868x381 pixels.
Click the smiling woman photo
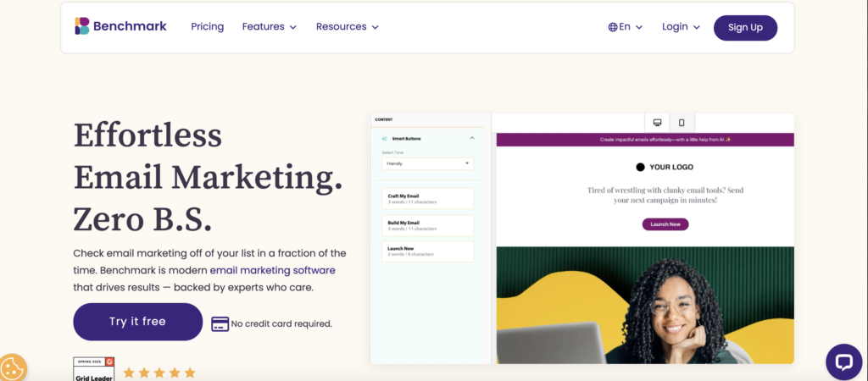click(x=645, y=306)
